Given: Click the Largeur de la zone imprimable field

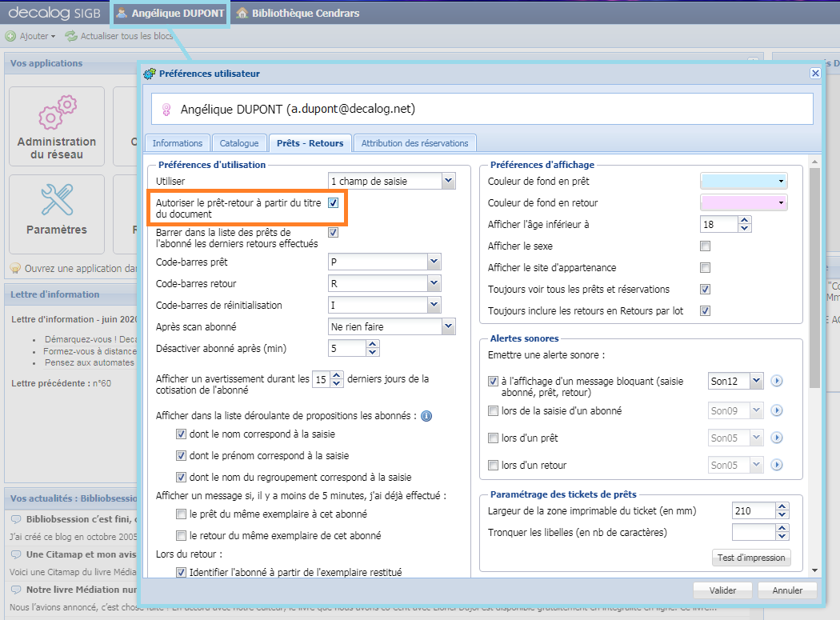Looking at the screenshot, I should 752,511.
